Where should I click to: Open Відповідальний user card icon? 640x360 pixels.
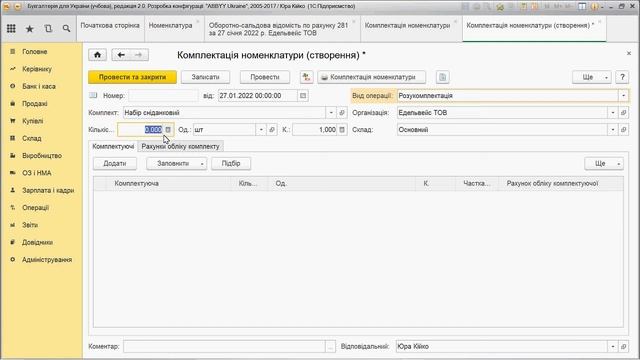[x=623, y=347]
